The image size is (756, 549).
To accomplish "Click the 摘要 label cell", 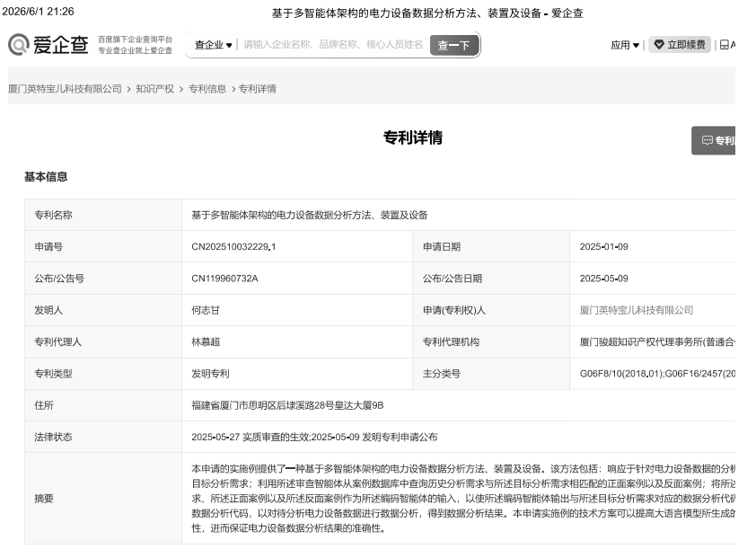I will pyautogui.click(x=103, y=499).
